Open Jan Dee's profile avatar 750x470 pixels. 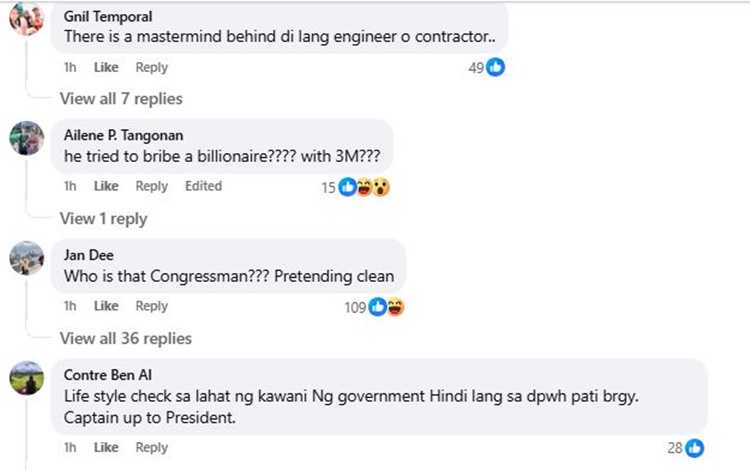click(x=27, y=258)
